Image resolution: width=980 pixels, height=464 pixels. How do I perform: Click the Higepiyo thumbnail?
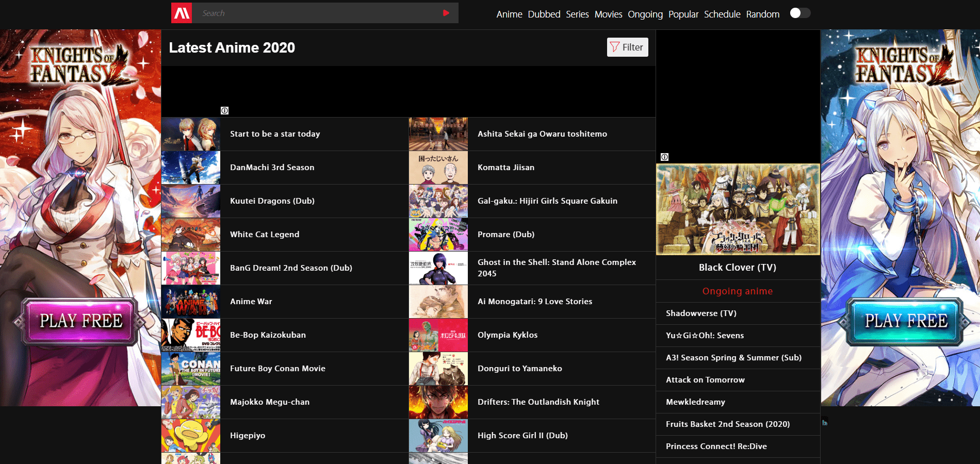(191, 436)
